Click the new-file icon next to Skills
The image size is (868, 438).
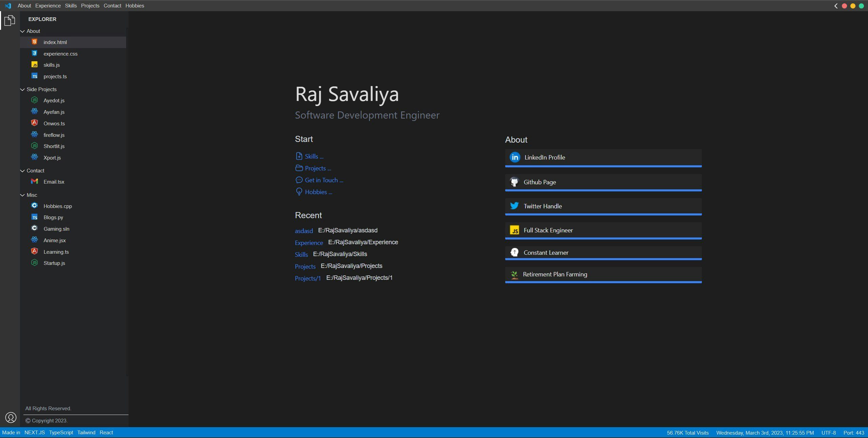(x=299, y=156)
